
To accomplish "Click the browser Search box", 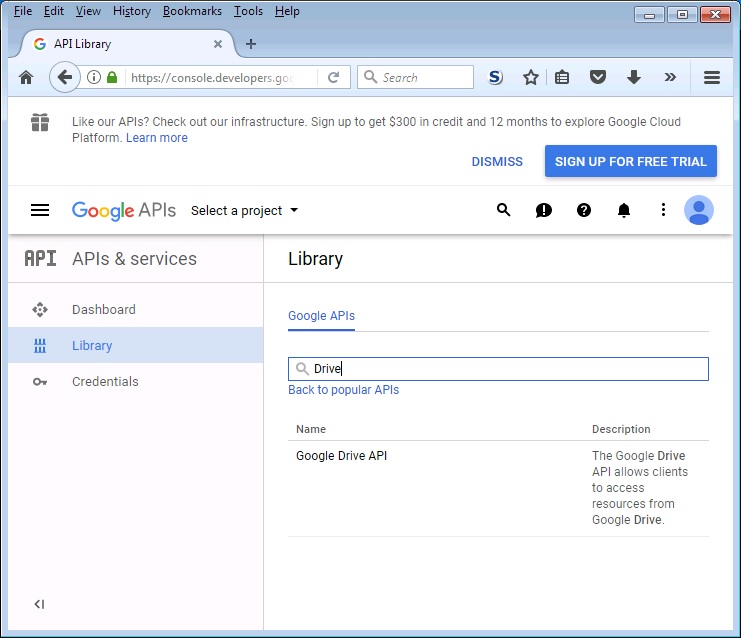I will (415, 77).
